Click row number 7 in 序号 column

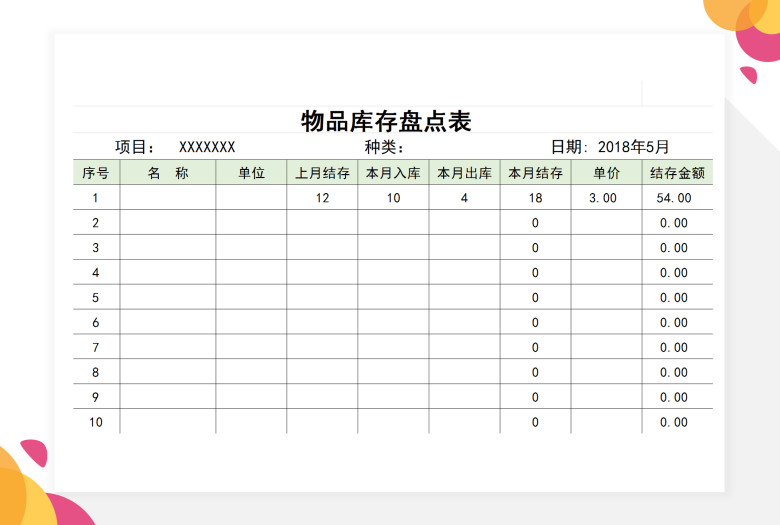(x=96, y=347)
